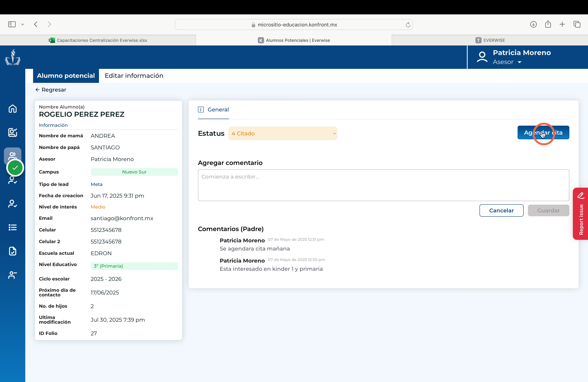Viewport: 588px width, 382px height.
Task: Click the Agendar cita button
Action: tap(543, 132)
